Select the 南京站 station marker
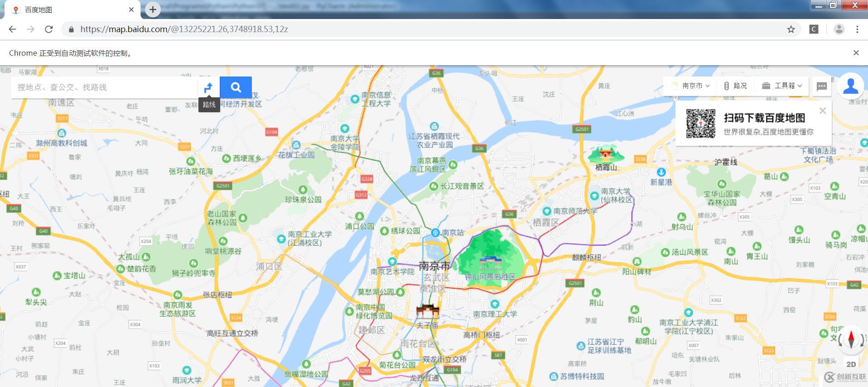The image size is (868, 387). click(x=435, y=233)
